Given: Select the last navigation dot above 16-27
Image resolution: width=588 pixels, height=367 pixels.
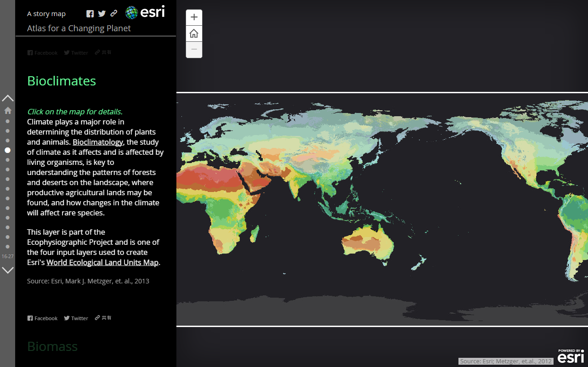Looking at the screenshot, I should click(8, 247).
